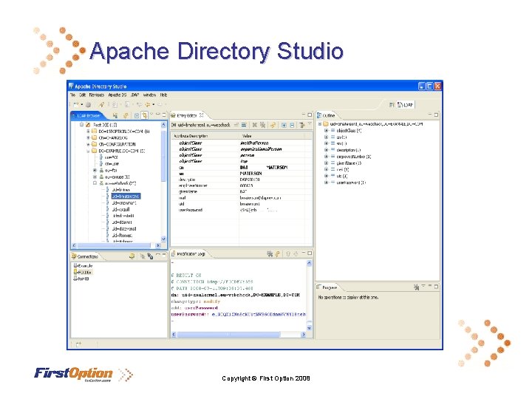Image resolution: width=532 pixels, height=399 pixels.
Task: Click New Connection icon in Connections panel
Action: [x=132, y=256]
